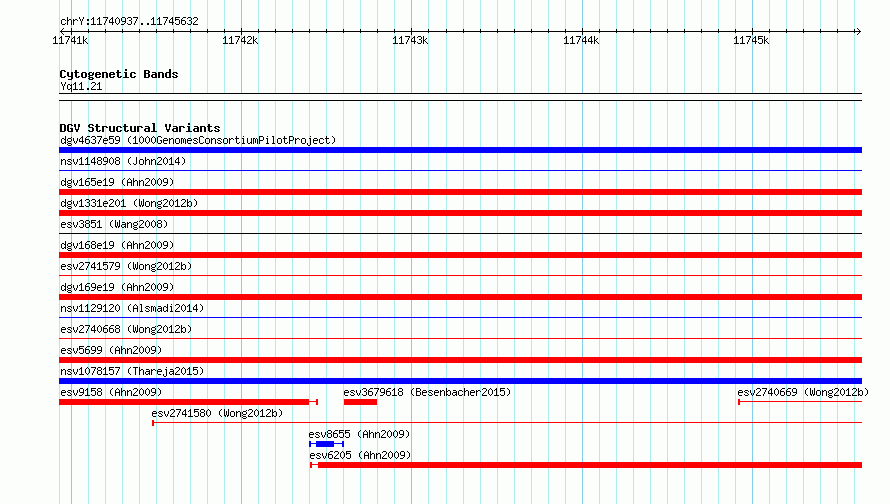
Task: Open variant esv3851 (Wang2008) label
Action: [x=114, y=224]
